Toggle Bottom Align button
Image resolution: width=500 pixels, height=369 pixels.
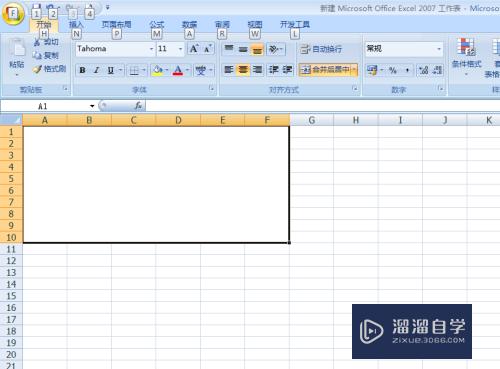pyautogui.click(x=257, y=49)
